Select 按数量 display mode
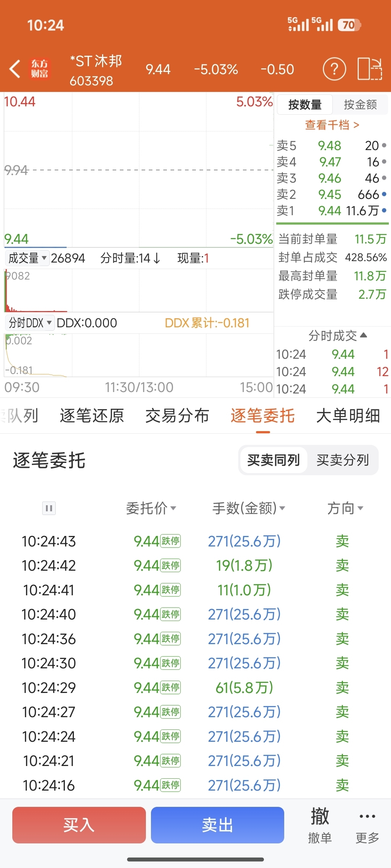Viewport: 391px width, 868px height. (305, 105)
